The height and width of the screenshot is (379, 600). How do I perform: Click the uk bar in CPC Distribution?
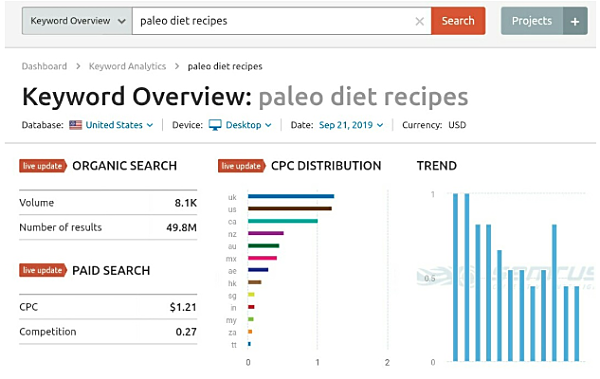coord(291,196)
